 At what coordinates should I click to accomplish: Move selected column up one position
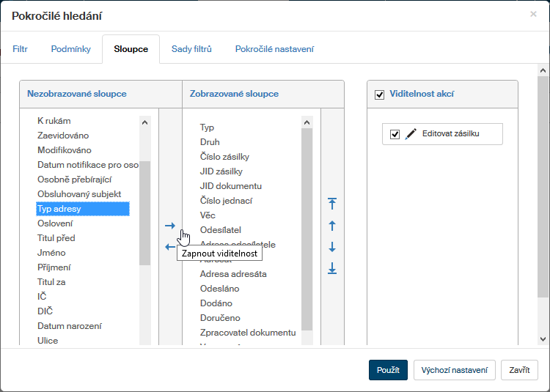pyautogui.click(x=332, y=226)
